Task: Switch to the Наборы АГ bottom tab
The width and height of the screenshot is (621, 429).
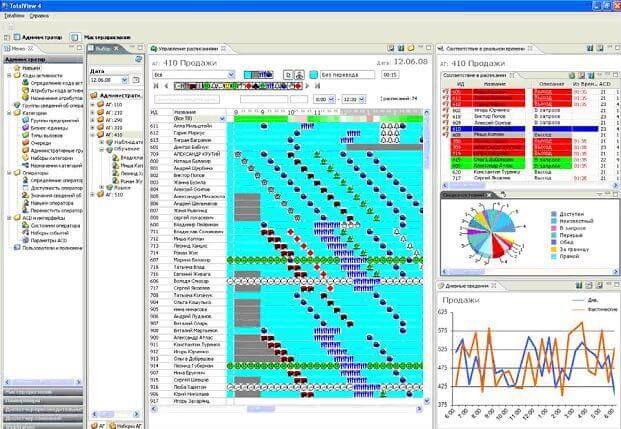Action: (x=125, y=425)
